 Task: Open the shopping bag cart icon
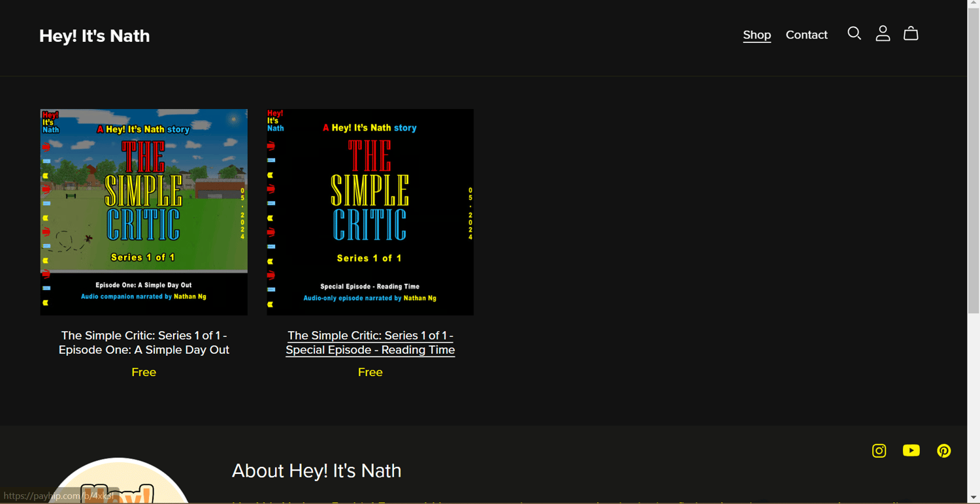point(911,33)
